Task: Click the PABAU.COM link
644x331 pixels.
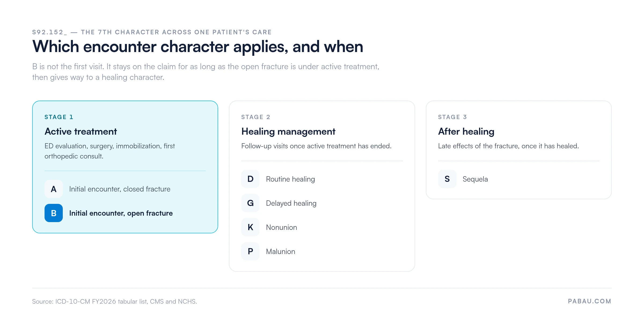Action: point(590,301)
